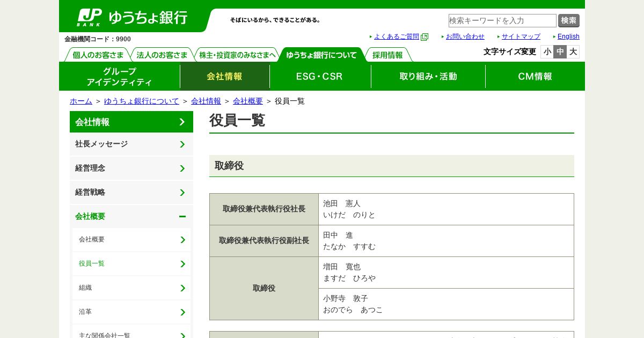Click the arrow beside 会社概要 sub-item
This screenshot has height=338, width=644.
coord(182,240)
